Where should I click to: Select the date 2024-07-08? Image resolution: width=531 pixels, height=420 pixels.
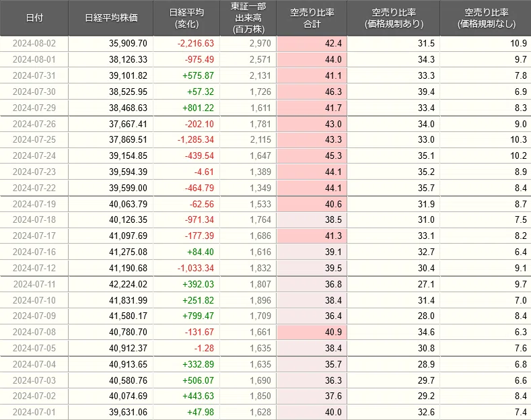pyautogui.click(x=34, y=332)
